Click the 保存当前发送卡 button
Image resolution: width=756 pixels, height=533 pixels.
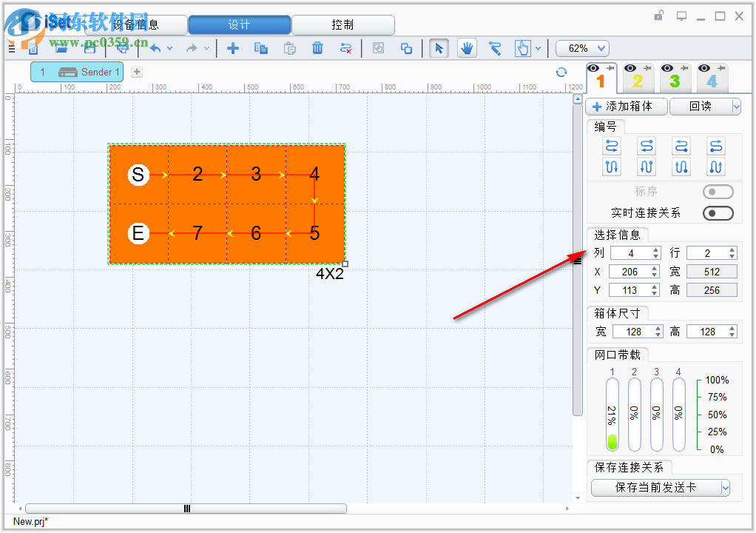tap(655, 488)
